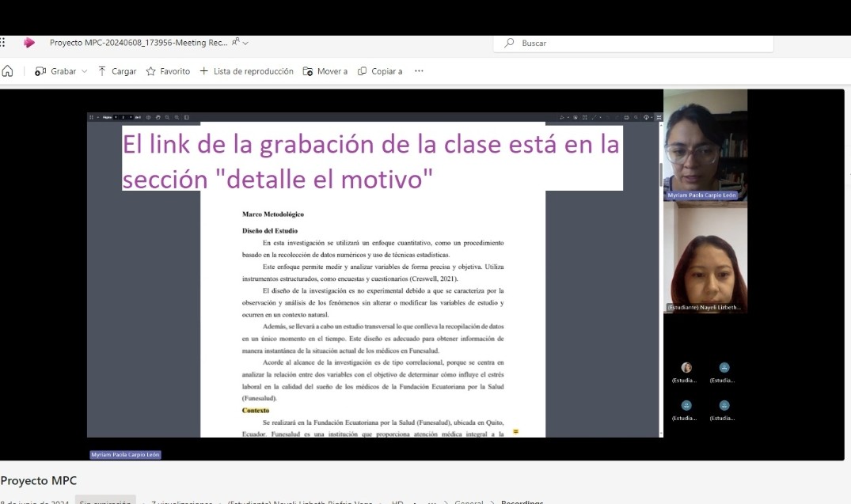Click the Buscar search field

pyautogui.click(x=641, y=43)
